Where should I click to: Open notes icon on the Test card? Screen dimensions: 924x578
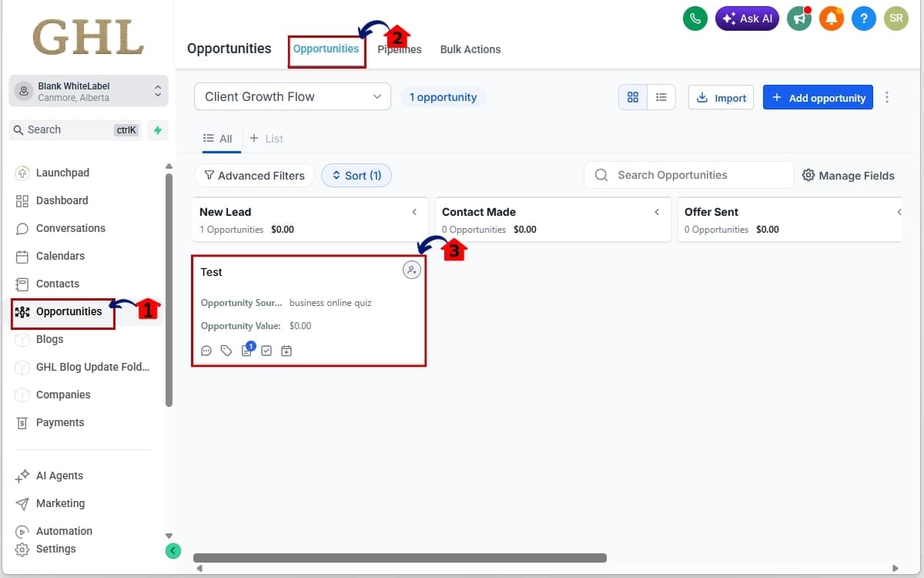point(246,351)
